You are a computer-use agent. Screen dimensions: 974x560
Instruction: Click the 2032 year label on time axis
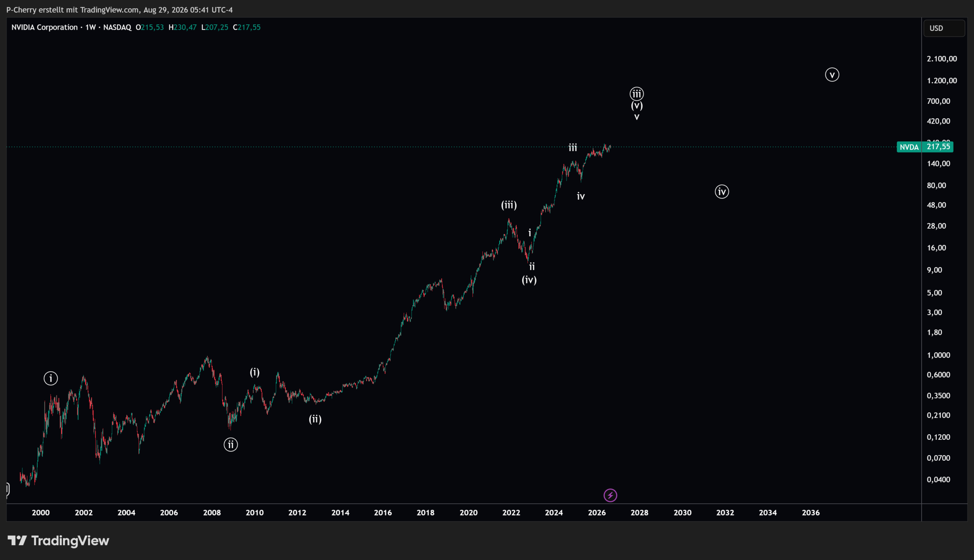click(725, 513)
